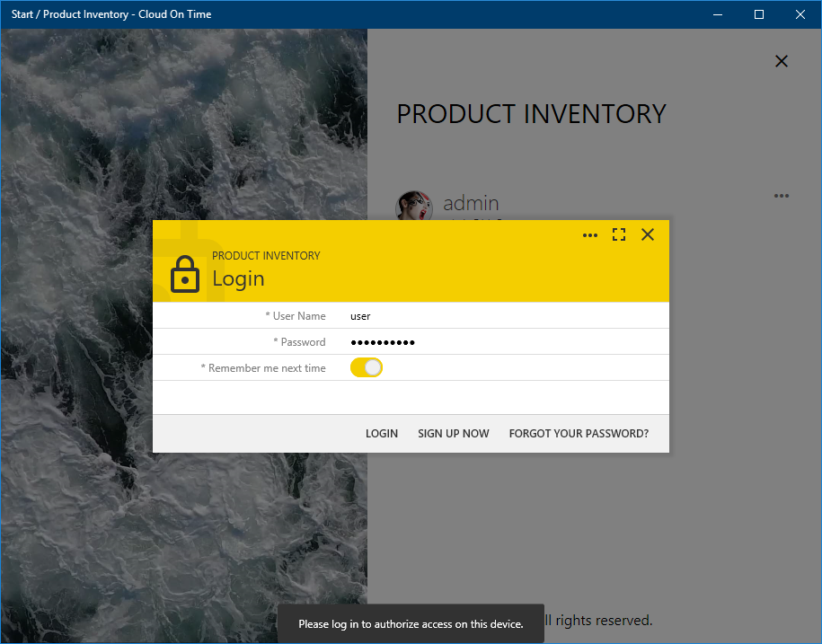Screen dimensions: 822x644
Task: Select FORGOT YOUR PASSWORD? link
Action: 579,434
